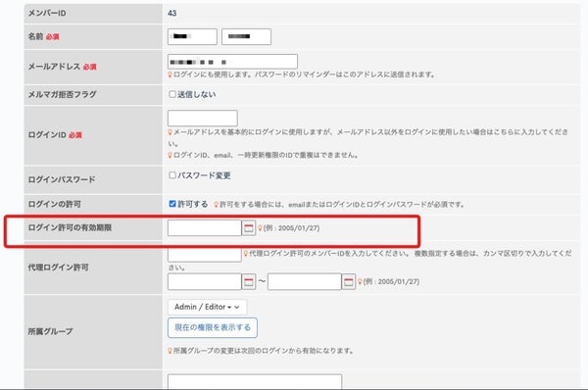Click the 代理ログイン許可 label
588x390 pixels.
pos(59,268)
